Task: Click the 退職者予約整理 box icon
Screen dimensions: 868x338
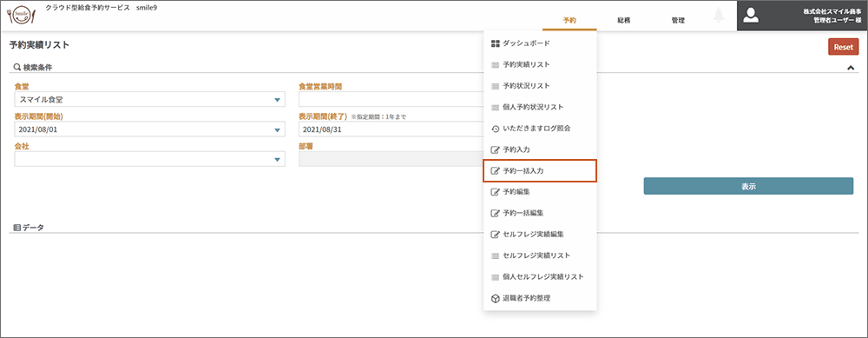Action: 495,298
